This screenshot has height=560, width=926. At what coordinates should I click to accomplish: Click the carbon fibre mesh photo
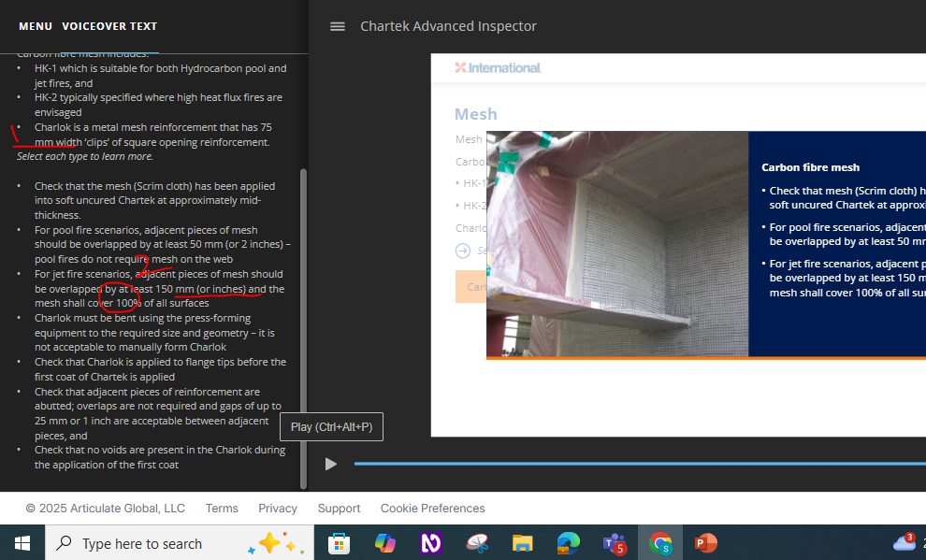(617, 244)
